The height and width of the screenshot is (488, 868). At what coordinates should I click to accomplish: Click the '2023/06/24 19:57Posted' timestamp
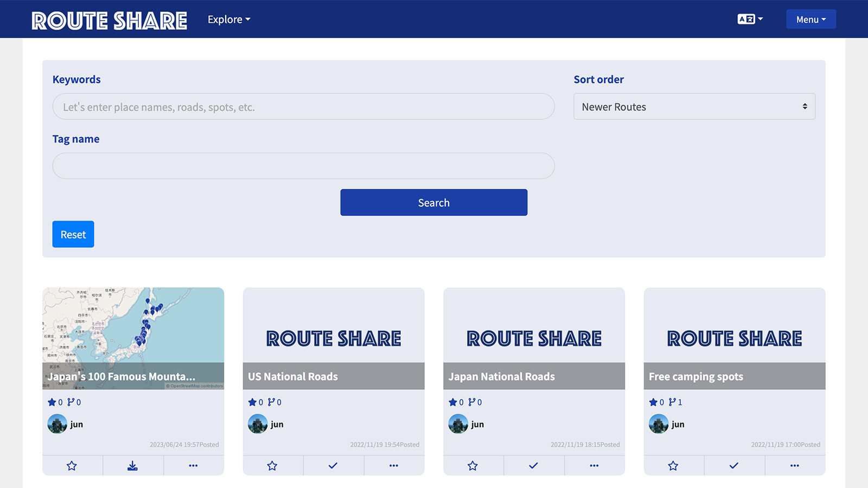click(184, 445)
